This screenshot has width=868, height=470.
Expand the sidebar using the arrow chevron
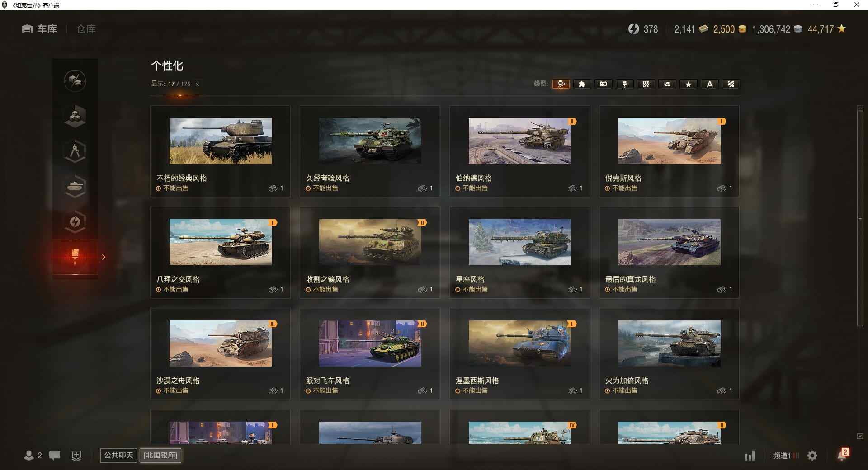pos(104,257)
